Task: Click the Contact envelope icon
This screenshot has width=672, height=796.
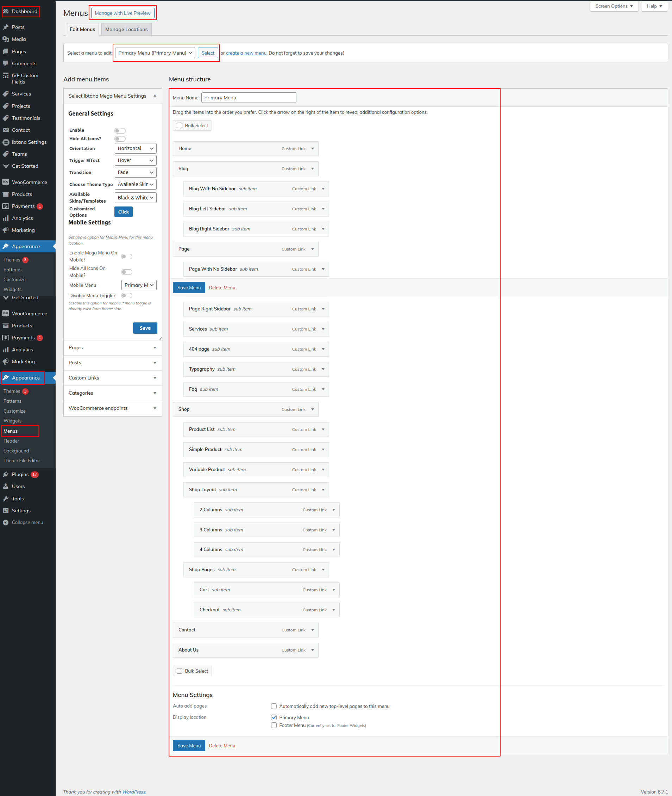Action: (x=6, y=130)
